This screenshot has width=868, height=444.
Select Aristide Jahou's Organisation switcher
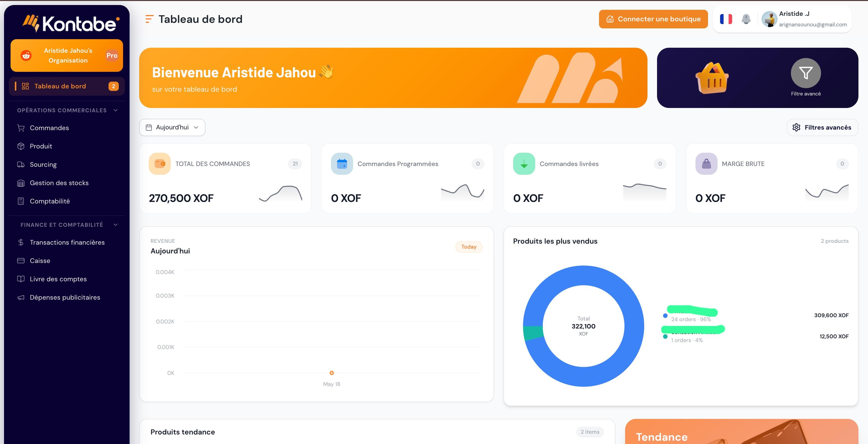tap(67, 55)
